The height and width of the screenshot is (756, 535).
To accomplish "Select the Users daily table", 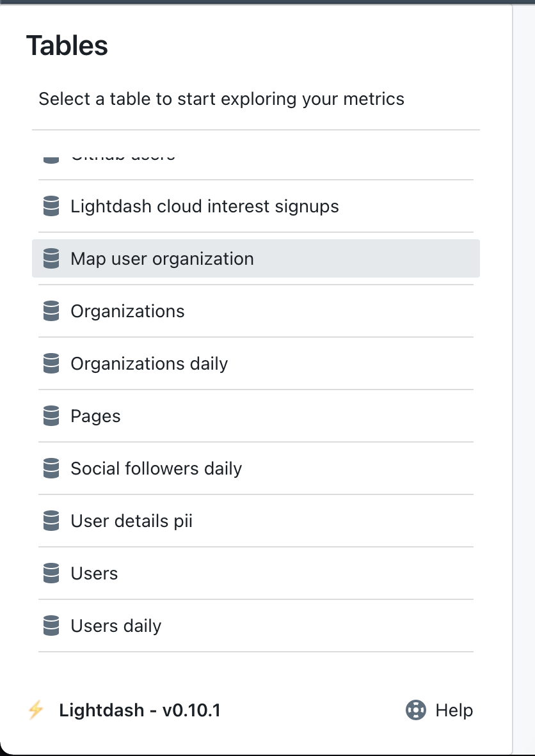I will coord(116,626).
